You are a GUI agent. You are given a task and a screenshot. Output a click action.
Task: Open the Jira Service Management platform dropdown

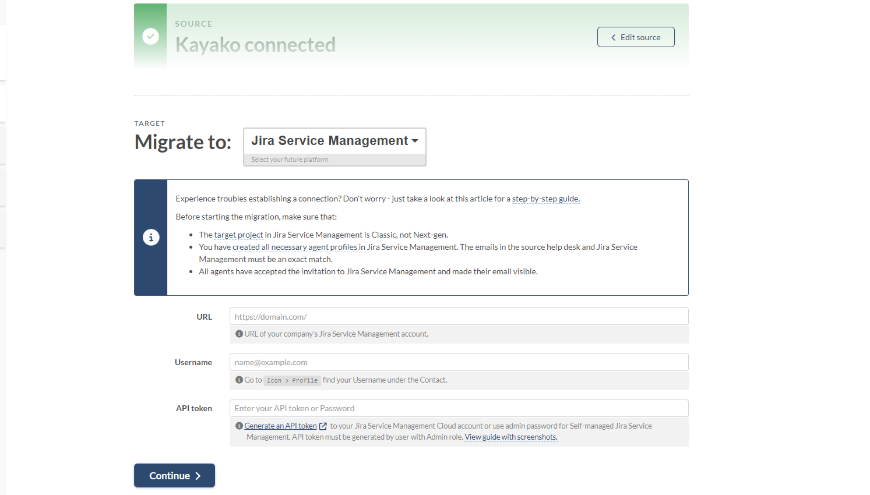pos(334,141)
